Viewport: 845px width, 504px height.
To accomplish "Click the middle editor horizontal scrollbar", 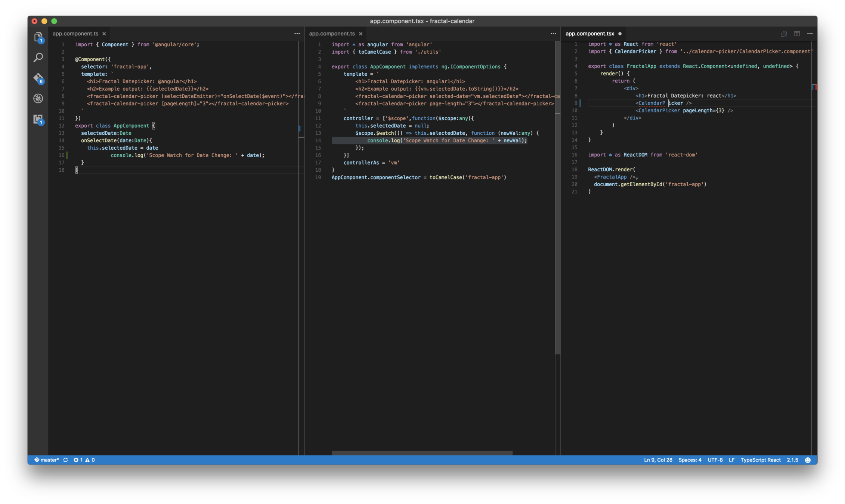I will point(422,453).
